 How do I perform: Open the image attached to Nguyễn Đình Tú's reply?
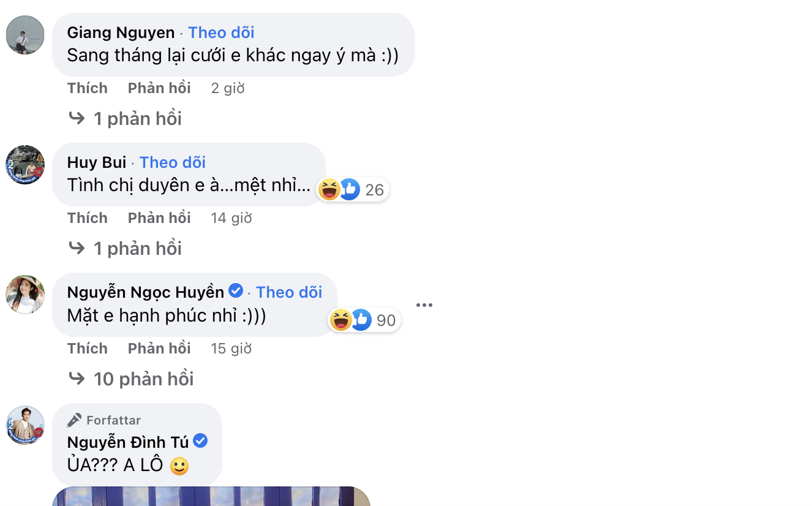coord(211,497)
